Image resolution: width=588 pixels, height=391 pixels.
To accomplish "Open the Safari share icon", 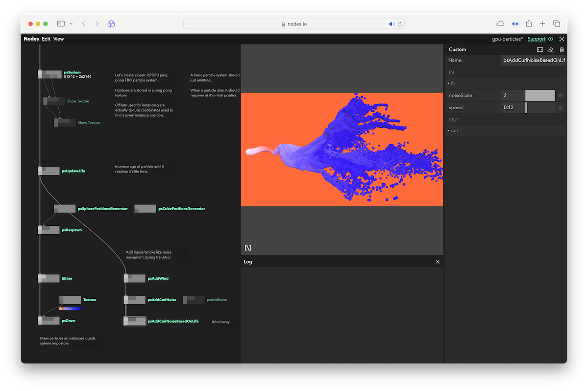I will [529, 24].
